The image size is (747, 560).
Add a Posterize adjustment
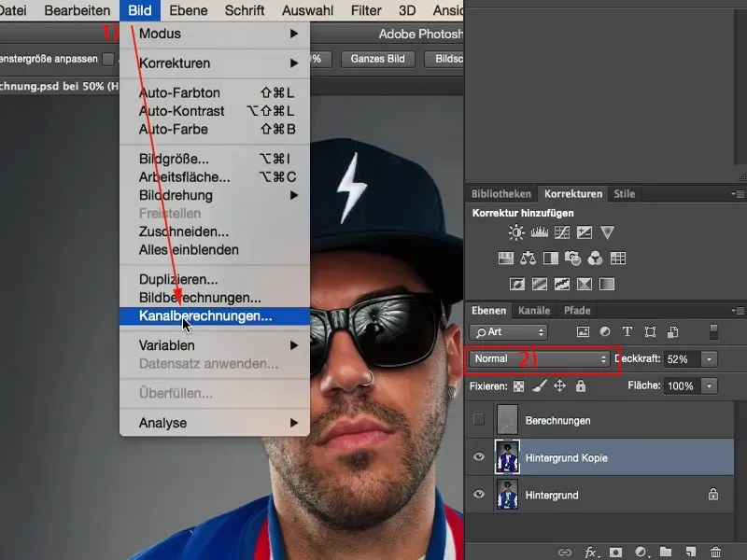click(540, 285)
